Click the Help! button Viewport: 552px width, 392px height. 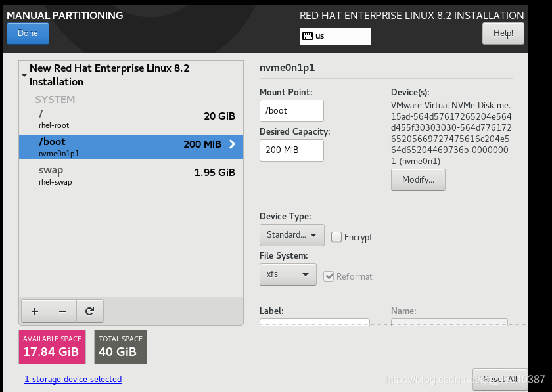[x=503, y=33]
